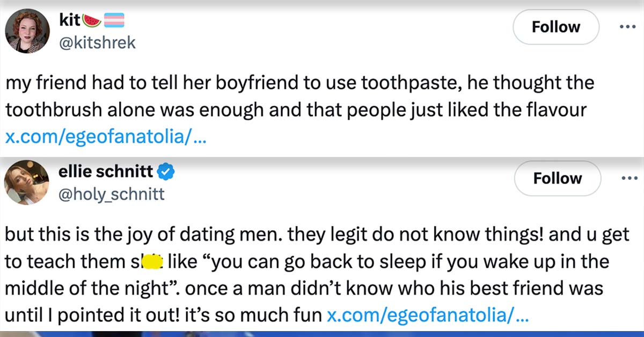644x337 pixels.
Task: Click the trans flag emoji in kit's name
Action: pyautogui.click(x=114, y=19)
